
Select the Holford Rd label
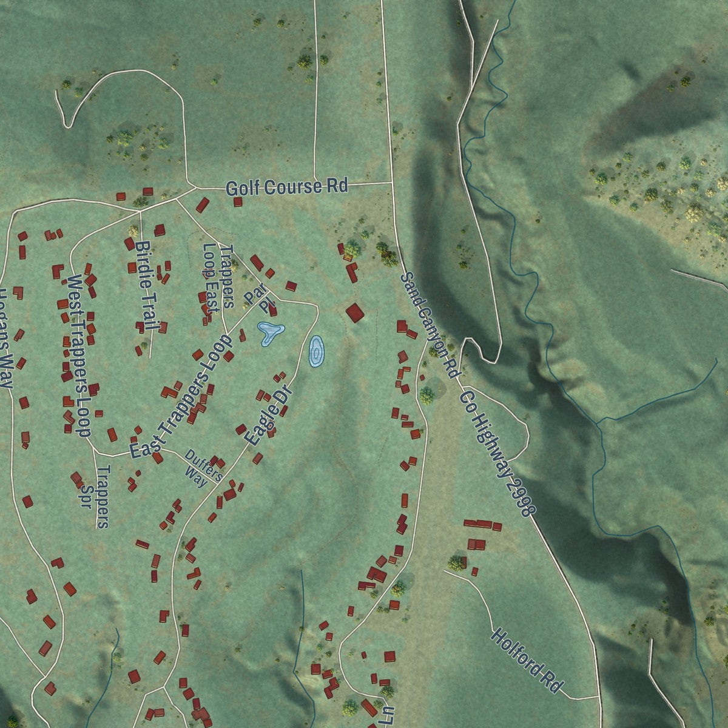(x=527, y=661)
